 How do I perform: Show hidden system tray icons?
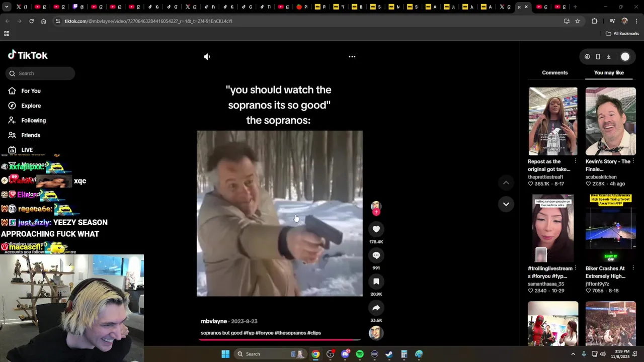pos(573,354)
